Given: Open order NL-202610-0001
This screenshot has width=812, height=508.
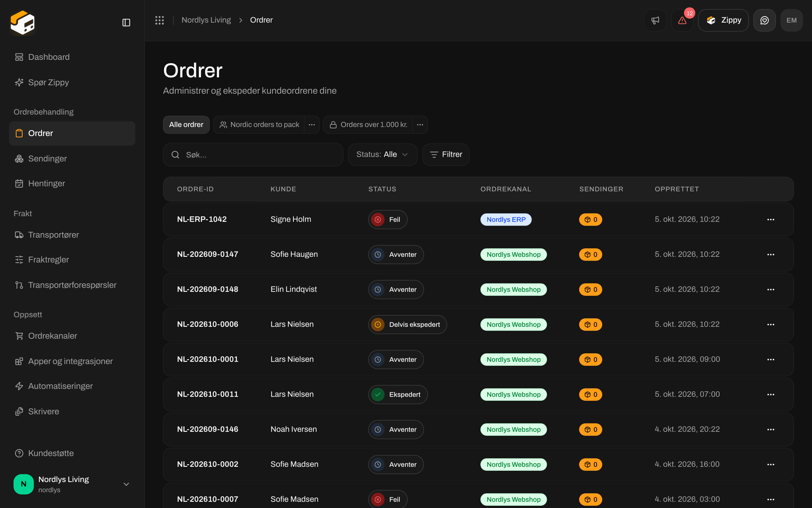Looking at the screenshot, I should pyautogui.click(x=207, y=359).
